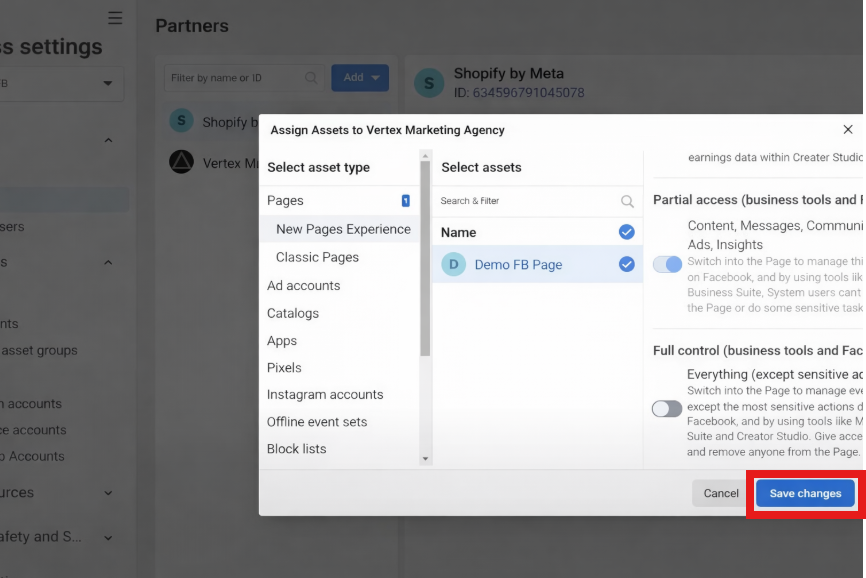The height and width of the screenshot is (578, 866).
Task: Click the Vertex Marketing Agency logo icon
Action: coord(181,162)
